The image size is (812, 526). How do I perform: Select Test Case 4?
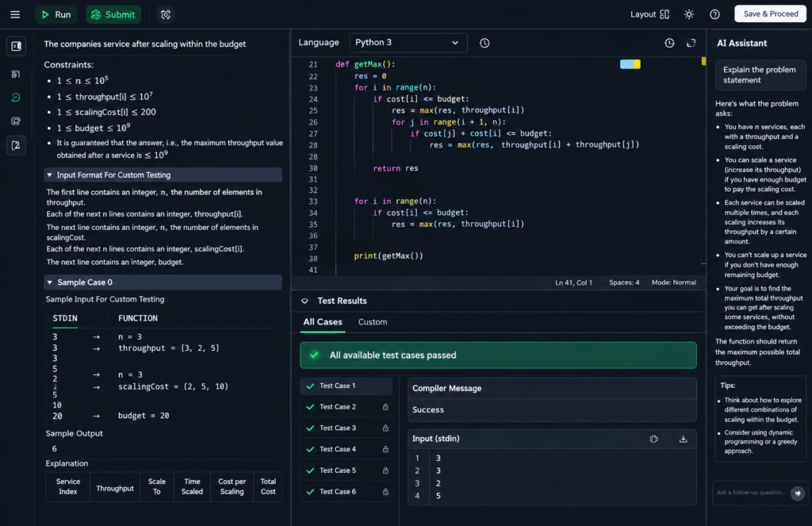346,449
